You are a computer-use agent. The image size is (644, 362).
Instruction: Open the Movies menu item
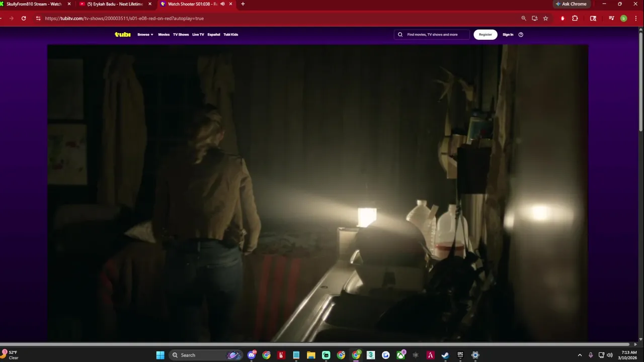pyautogui.click(x=164, y=35)
